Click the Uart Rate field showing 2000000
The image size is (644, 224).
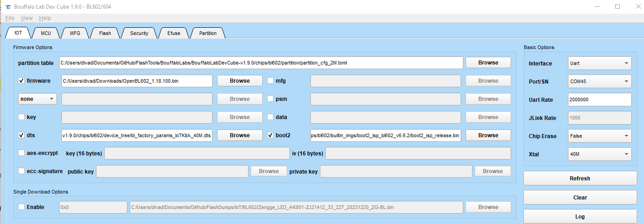(x=599, y=100)
